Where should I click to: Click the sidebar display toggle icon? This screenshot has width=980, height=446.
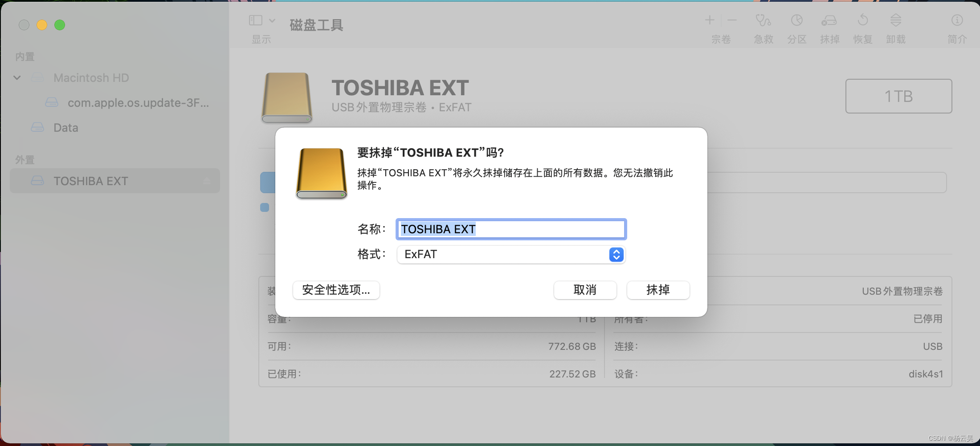(256, 20)
